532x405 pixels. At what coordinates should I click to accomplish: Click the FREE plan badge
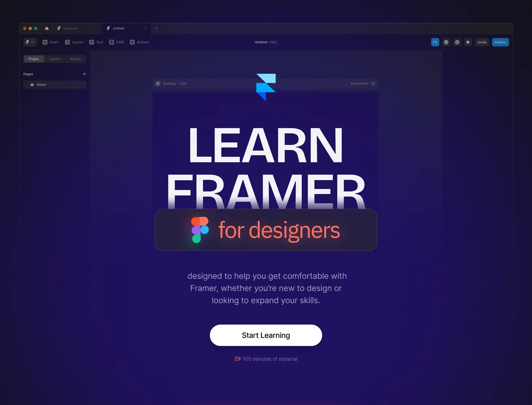coord(273,42)
